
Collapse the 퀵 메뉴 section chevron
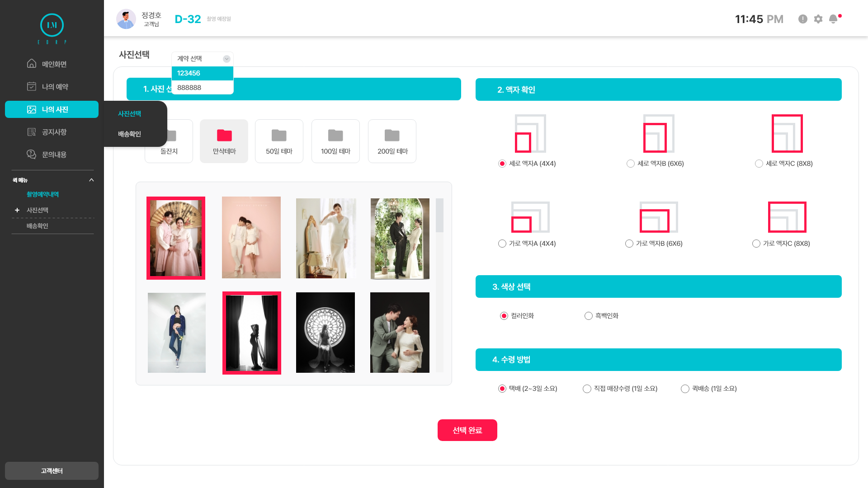91,180
